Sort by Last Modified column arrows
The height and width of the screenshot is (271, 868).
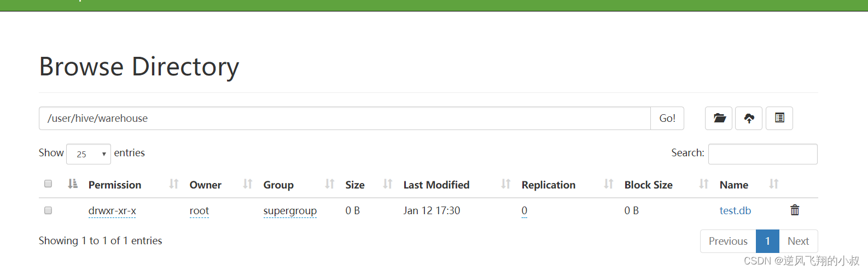click(x=506, y=184)
